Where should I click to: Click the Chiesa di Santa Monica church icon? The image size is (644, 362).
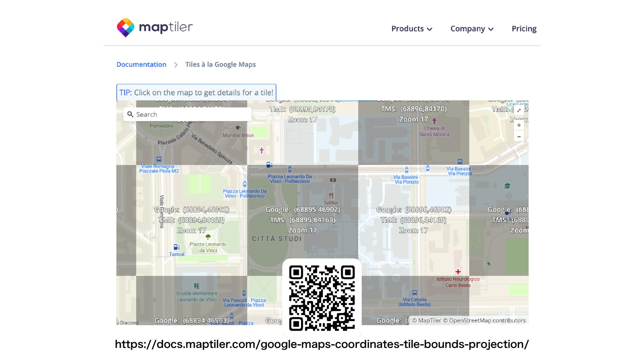tap(434, 121)
